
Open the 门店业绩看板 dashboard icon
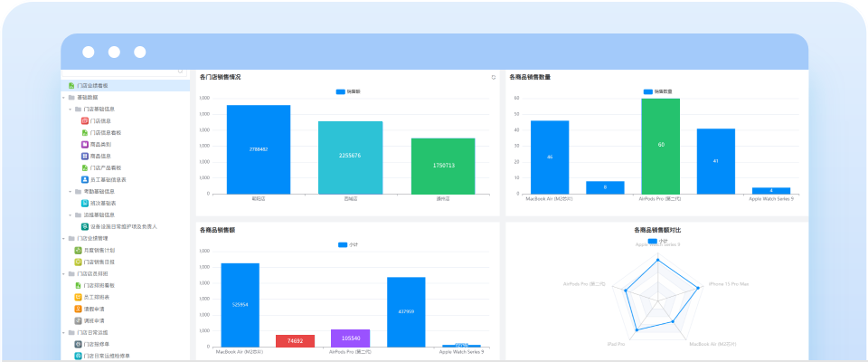click(x=71, y=85)
